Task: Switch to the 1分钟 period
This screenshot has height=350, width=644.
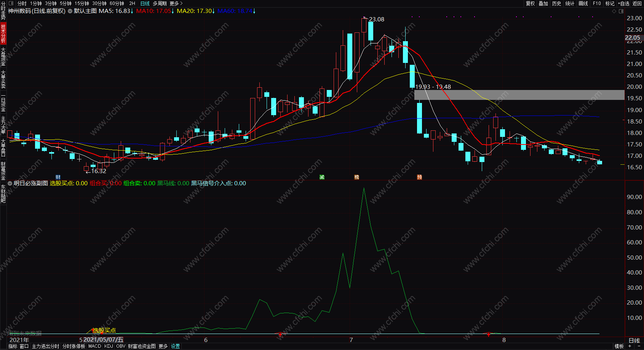Action: point(36,3)
